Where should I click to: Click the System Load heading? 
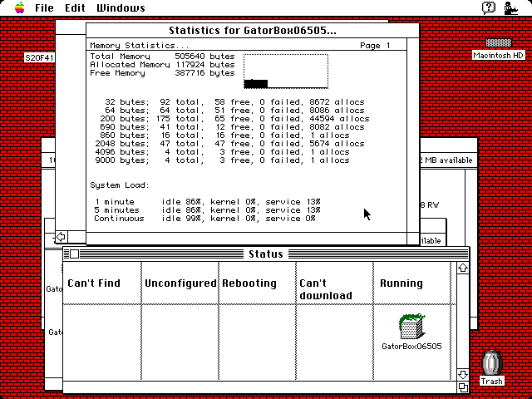tap(120, 185)
